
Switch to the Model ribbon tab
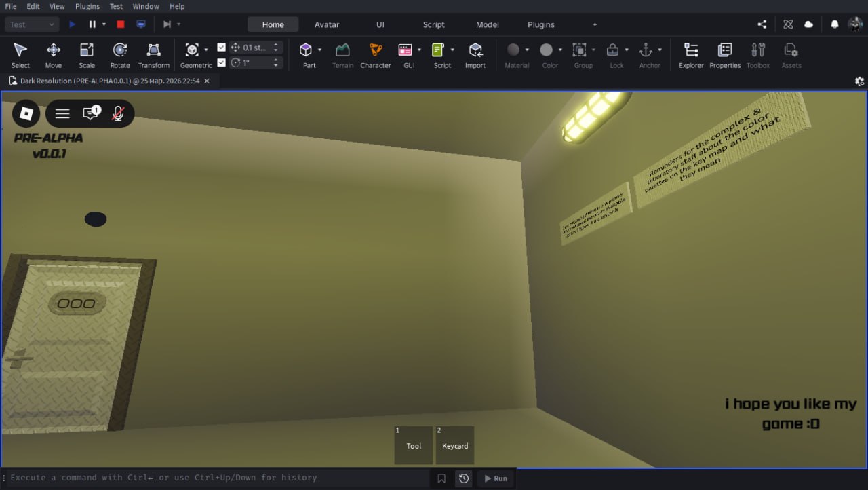(488, 24)
